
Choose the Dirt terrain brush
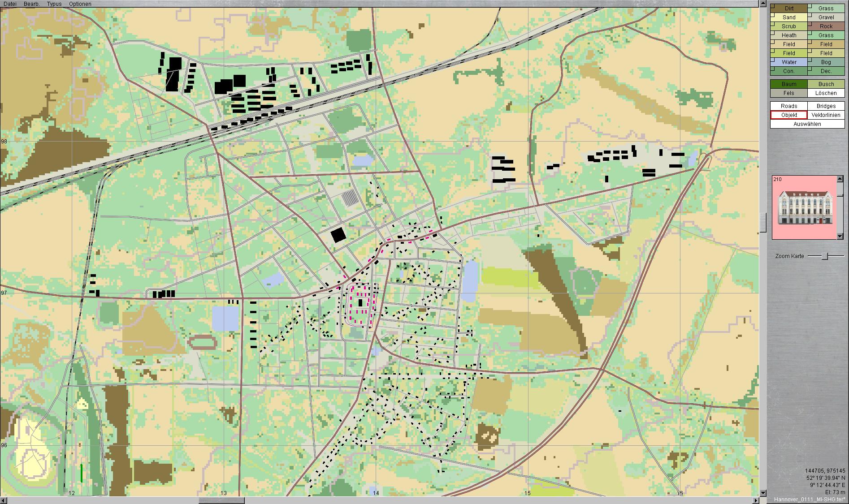pos(789,9)
